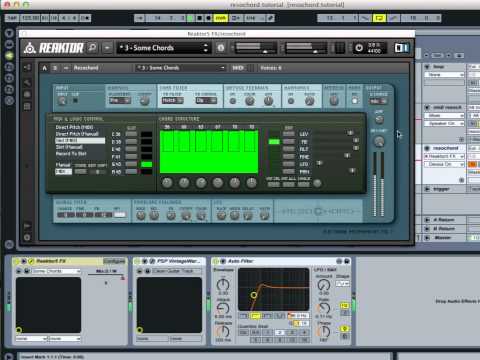Click the Reaktor logo in the header
Screen dimensions: 480x360
coord(53,48)
